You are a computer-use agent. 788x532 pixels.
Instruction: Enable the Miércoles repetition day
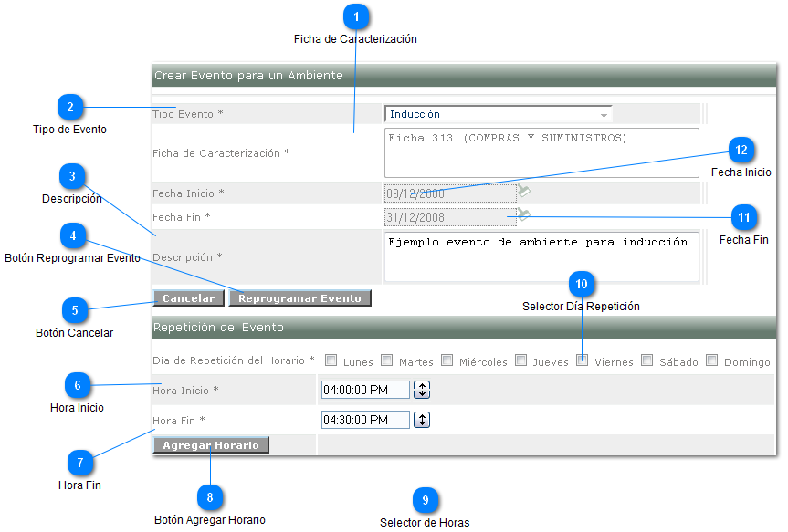click(447, 360)
